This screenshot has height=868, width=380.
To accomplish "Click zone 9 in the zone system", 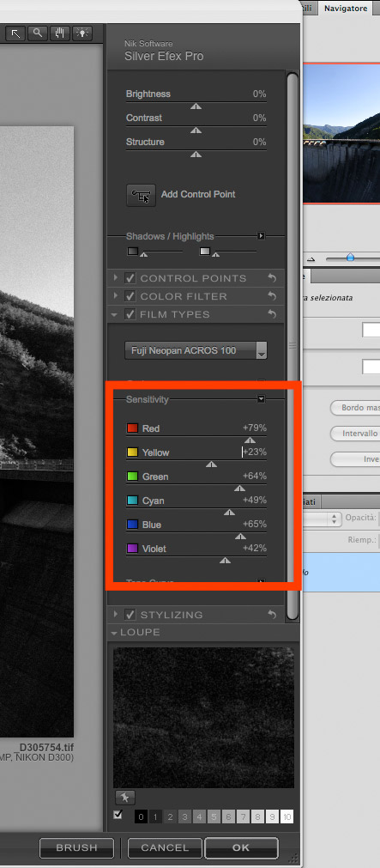I will [x=272, y=817].
